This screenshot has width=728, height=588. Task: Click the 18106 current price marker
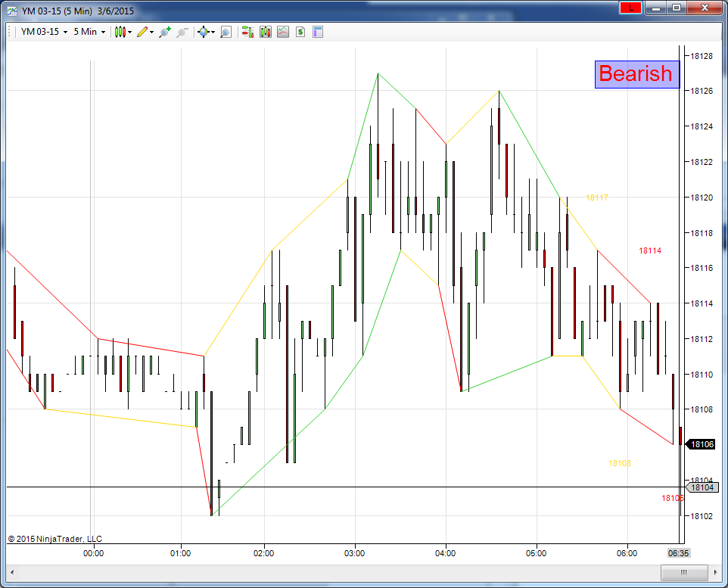click(702, 444)
